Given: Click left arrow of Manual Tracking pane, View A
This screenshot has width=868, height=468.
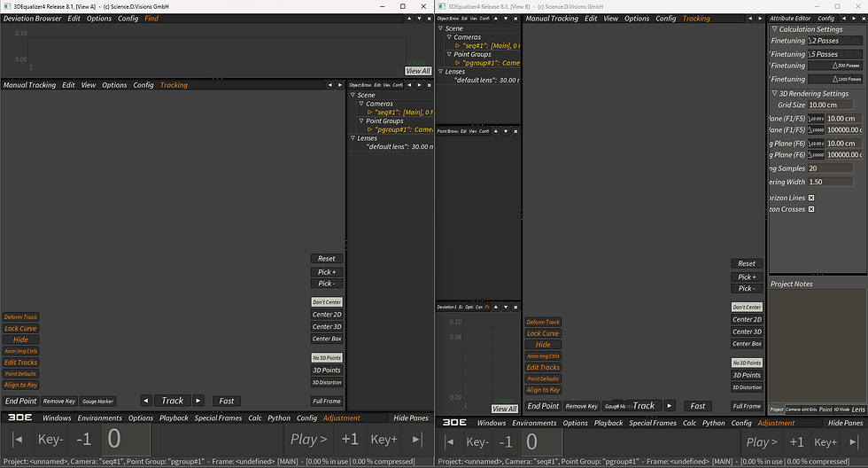Looking at the screenshot, I should click(x=329, y=85).
